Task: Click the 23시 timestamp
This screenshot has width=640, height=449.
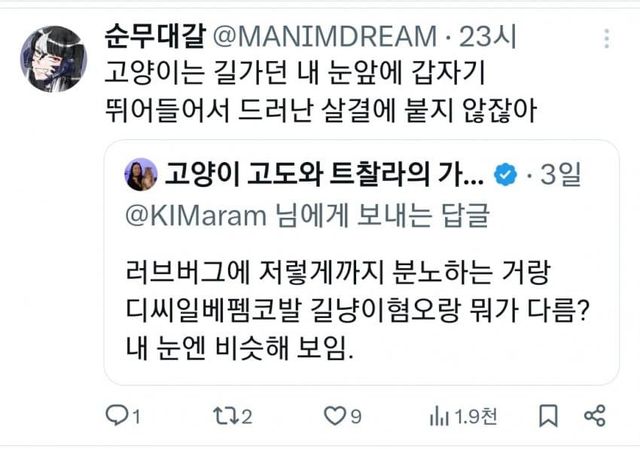Action: 488,37
